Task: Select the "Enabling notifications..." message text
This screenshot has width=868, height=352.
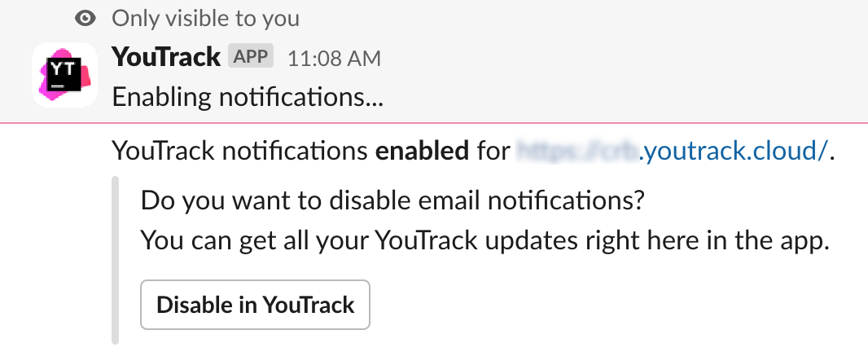Action: [248, 98]
